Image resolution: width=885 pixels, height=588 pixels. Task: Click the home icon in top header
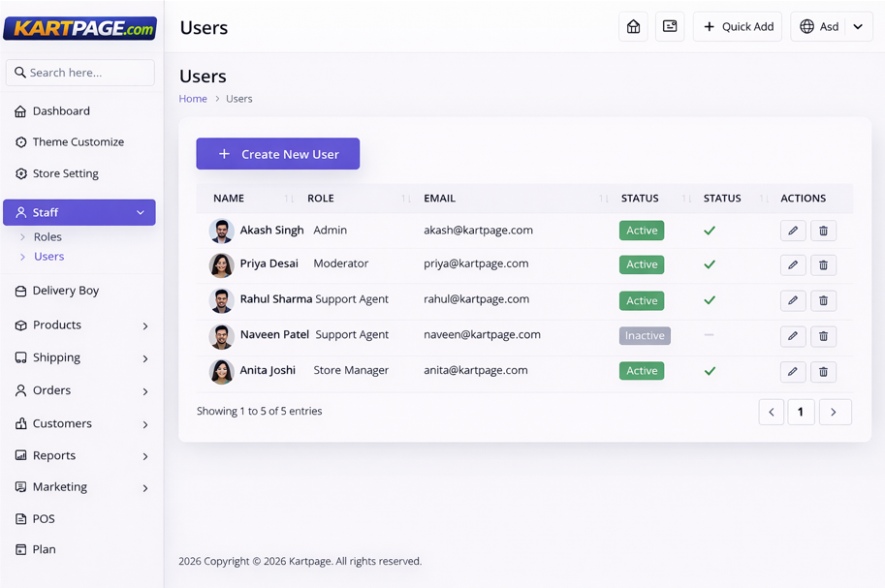coord(633,27)
